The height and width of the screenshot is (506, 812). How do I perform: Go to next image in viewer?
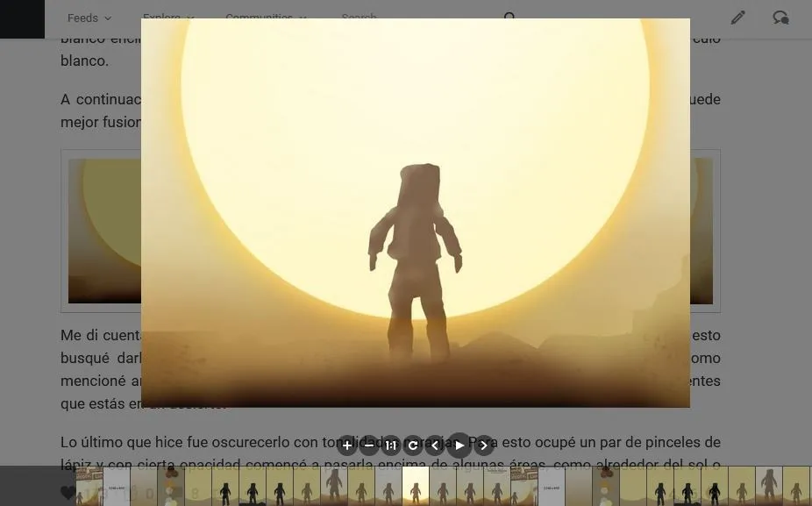484,445
